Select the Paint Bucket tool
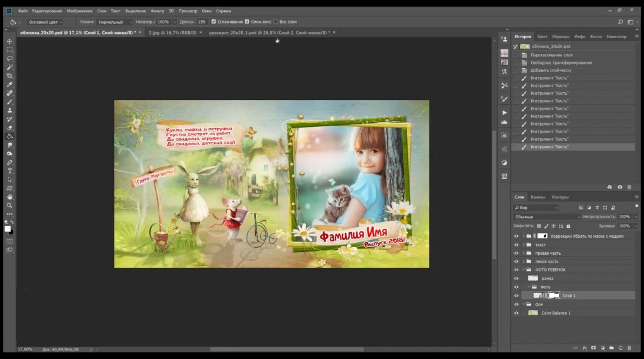The height and width of the screenshot is (359, 644). point(10,136)
